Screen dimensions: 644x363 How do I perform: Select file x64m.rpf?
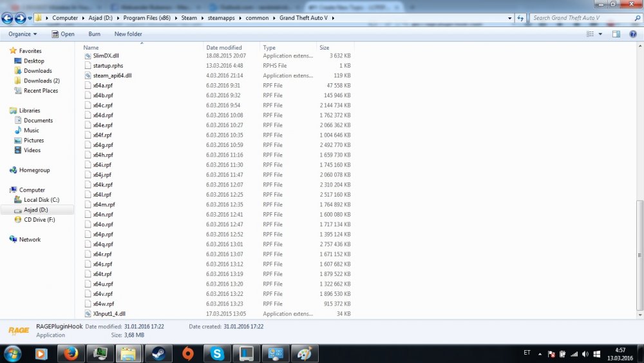click(104, 205)
